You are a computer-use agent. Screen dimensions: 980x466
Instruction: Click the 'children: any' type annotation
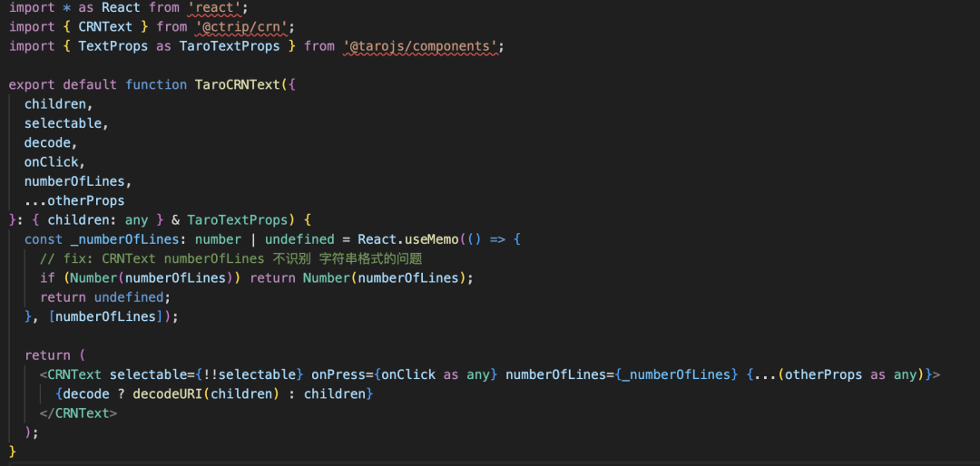97,220
